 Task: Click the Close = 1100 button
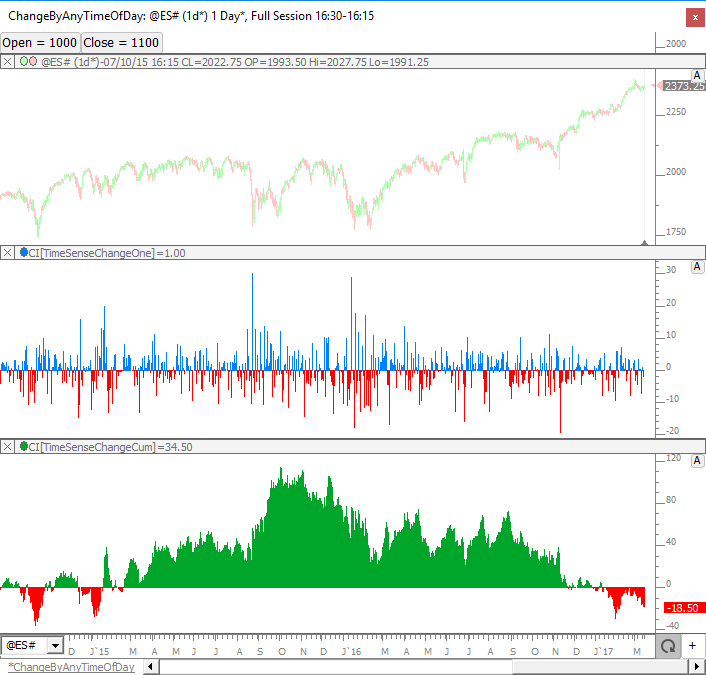tap(121, 43)
